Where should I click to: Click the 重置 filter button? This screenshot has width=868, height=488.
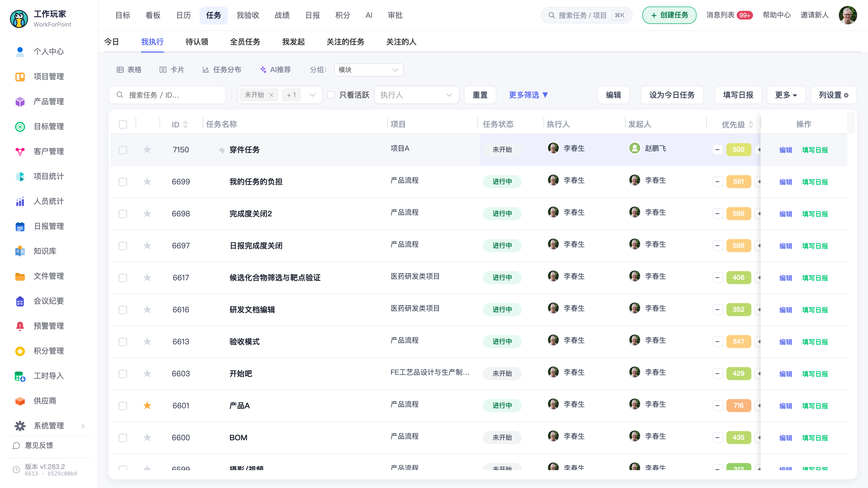pyautogui.click(x=480, y=95)
